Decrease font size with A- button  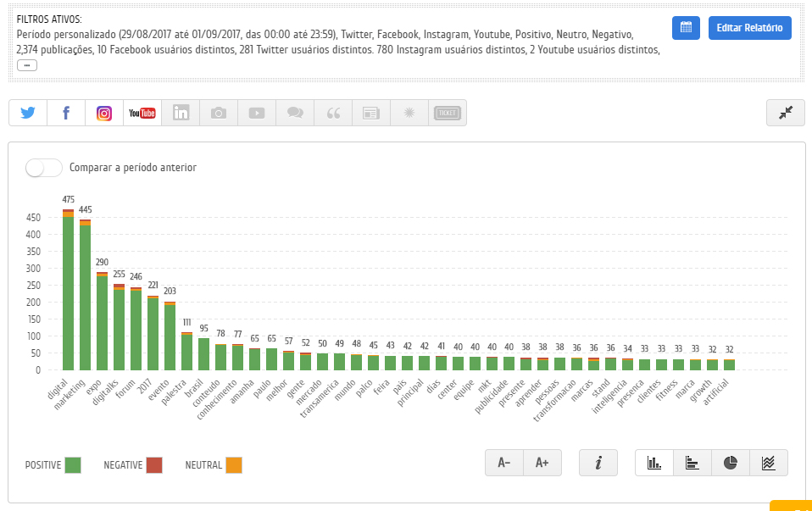[x=504, y=463]
